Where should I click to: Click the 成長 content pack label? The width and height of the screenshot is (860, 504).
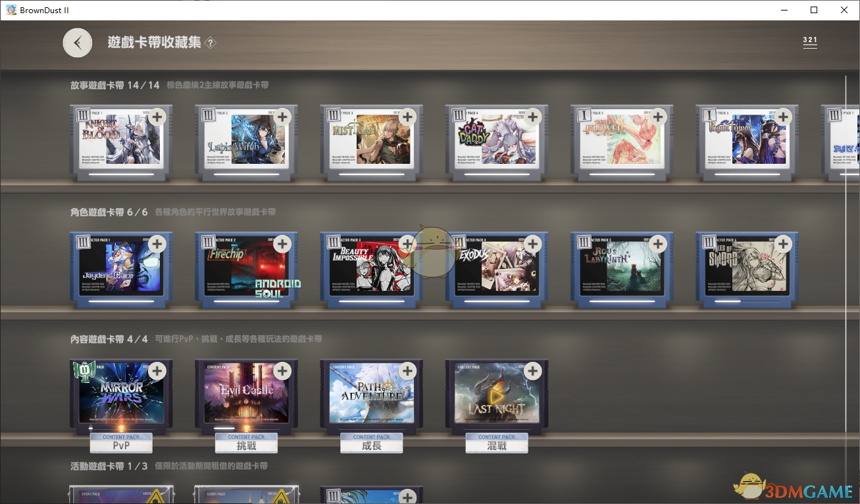click(372, 443)
